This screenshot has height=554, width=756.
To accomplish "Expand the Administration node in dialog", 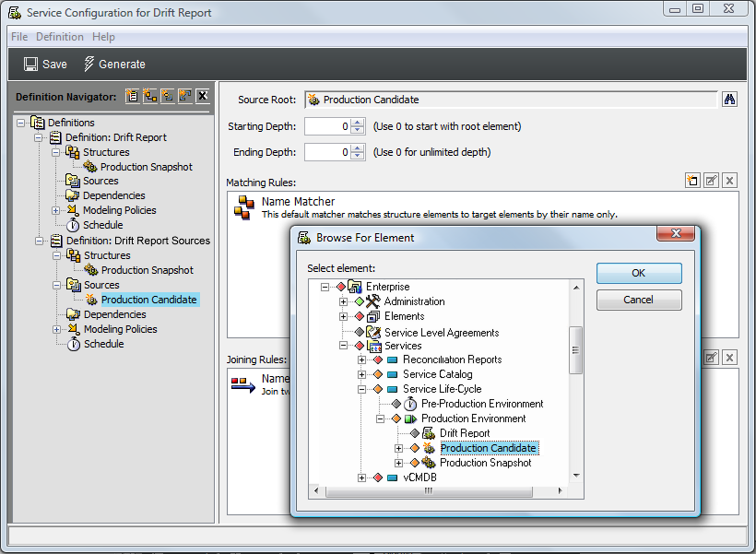I will coord(343,301).
